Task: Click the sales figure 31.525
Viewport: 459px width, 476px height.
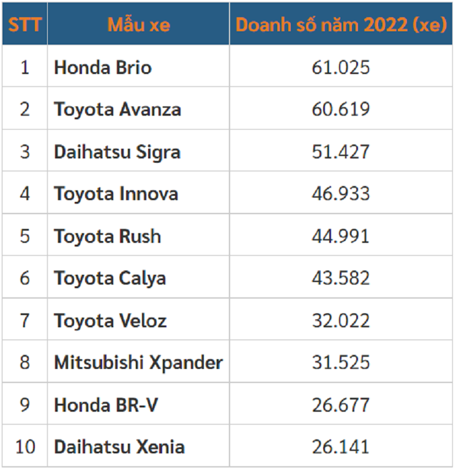Action: (x=341, y=362)
